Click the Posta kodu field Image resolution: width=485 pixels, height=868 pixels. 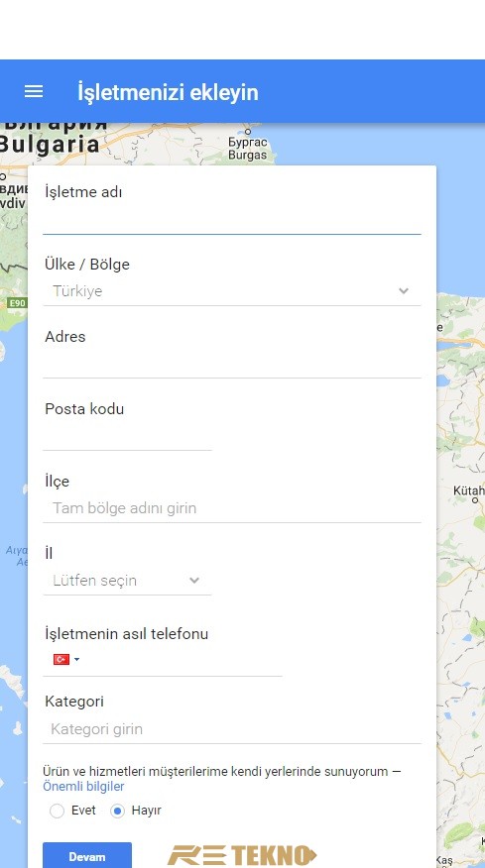tap(127, 436)
